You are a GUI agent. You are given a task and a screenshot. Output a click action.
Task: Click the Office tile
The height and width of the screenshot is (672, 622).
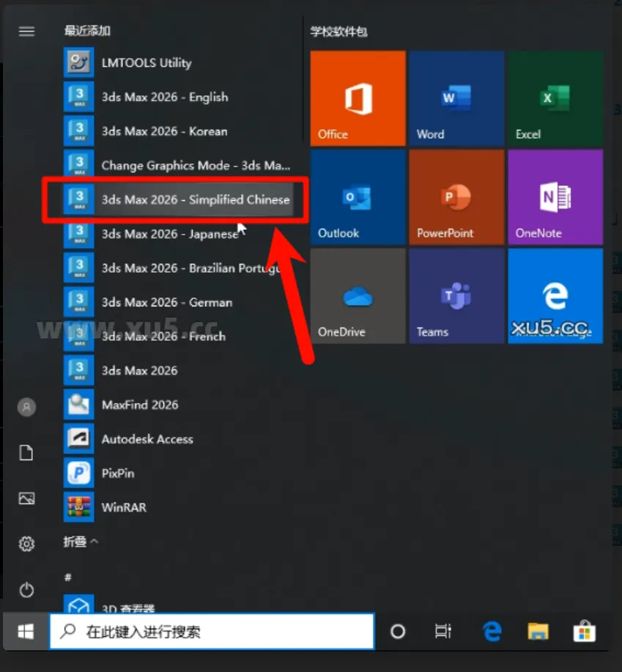[x=358, y=98]
